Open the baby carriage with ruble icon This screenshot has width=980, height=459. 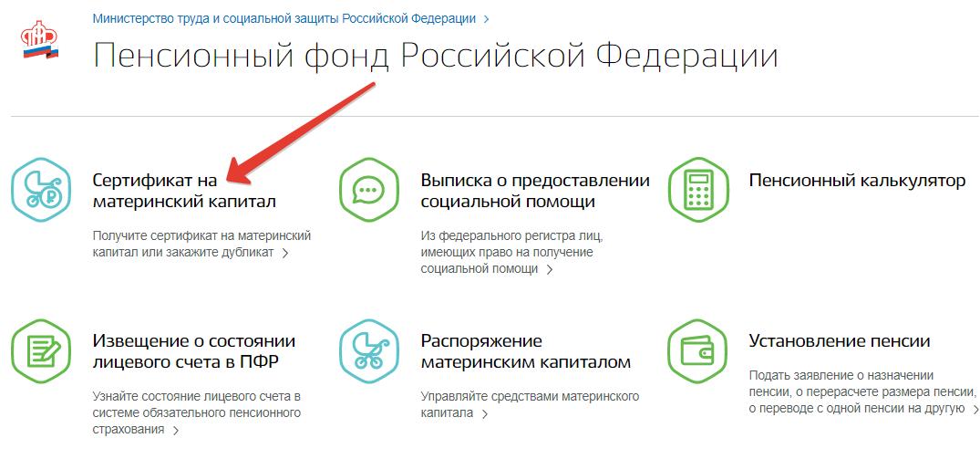43,190
